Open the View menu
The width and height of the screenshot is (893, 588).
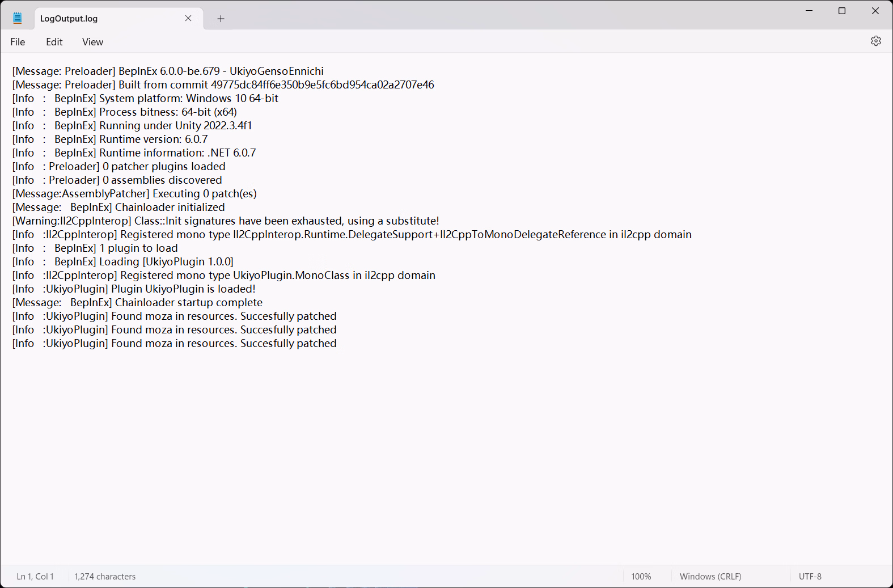(92, 42)
